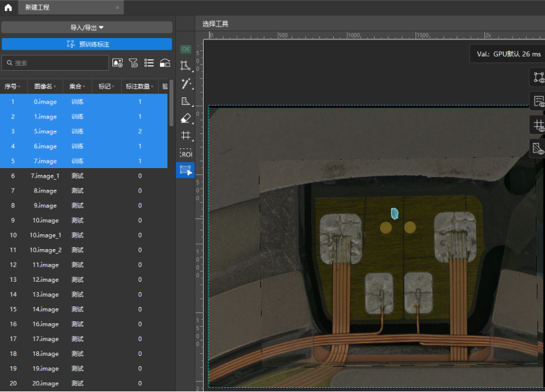Select row 13.image in the list
The image size is (545, 392).
(84, 295)
